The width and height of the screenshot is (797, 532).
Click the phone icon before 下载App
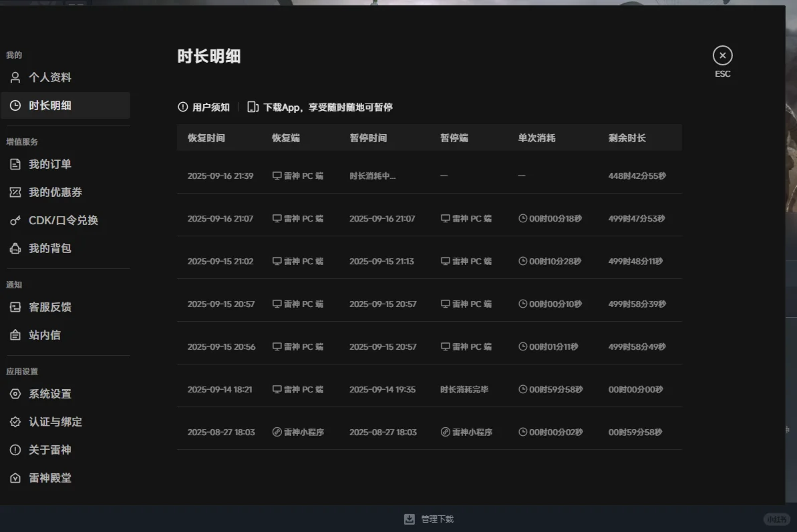pyautogui.click(x=253, y=107)
